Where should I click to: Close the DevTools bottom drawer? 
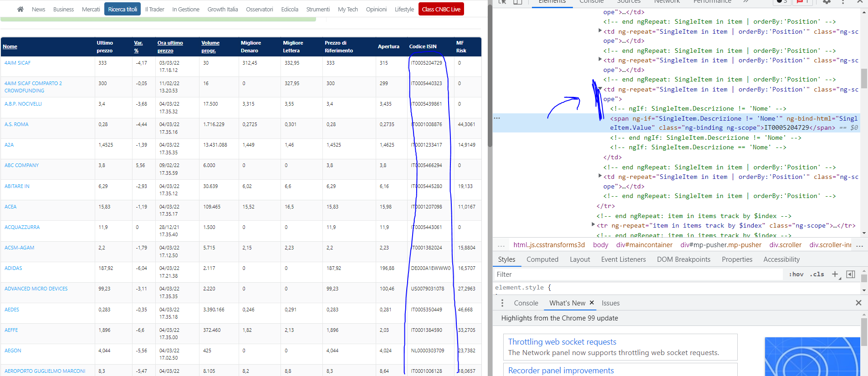point(858,303)
